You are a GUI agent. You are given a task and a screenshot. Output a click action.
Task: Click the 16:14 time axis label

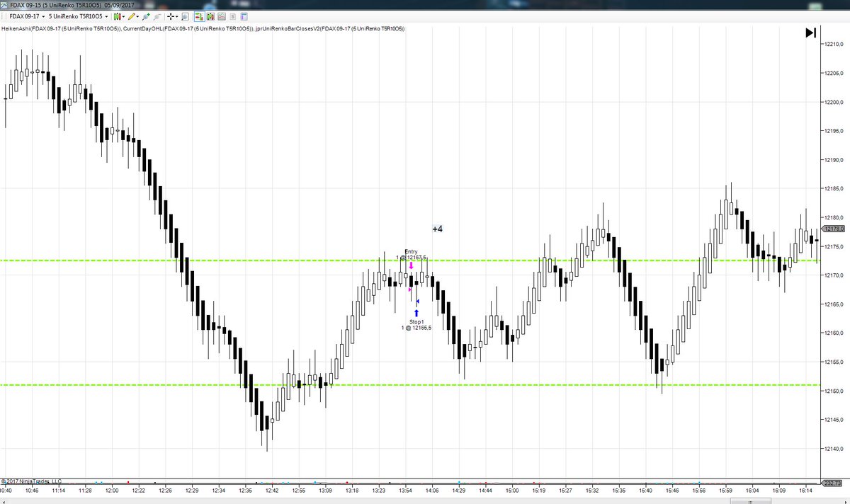point(805,490)
